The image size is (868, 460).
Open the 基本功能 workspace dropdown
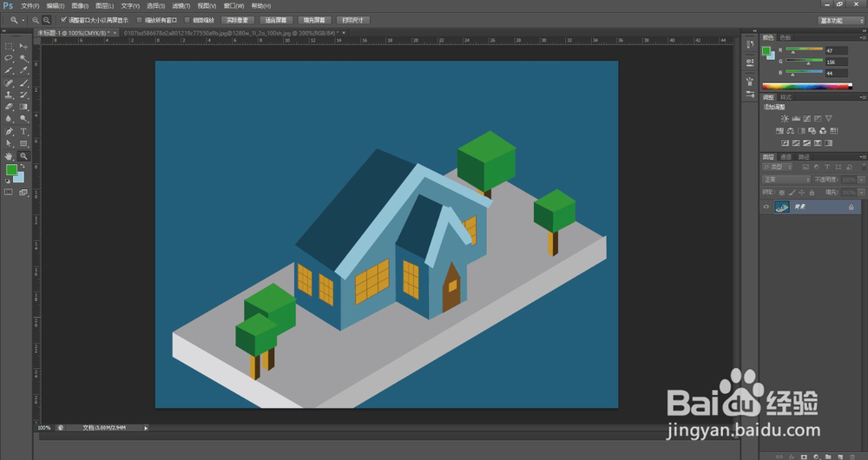coord(841,19)
